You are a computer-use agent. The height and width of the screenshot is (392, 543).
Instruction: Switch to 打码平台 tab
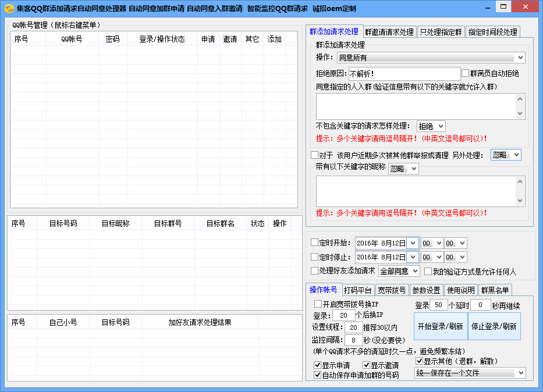(358, 290)
